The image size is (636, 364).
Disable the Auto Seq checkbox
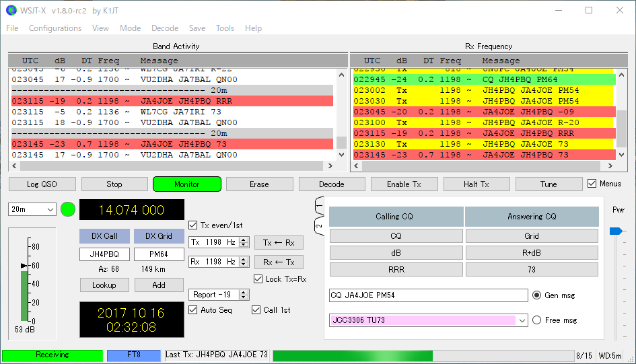point(193,310)
